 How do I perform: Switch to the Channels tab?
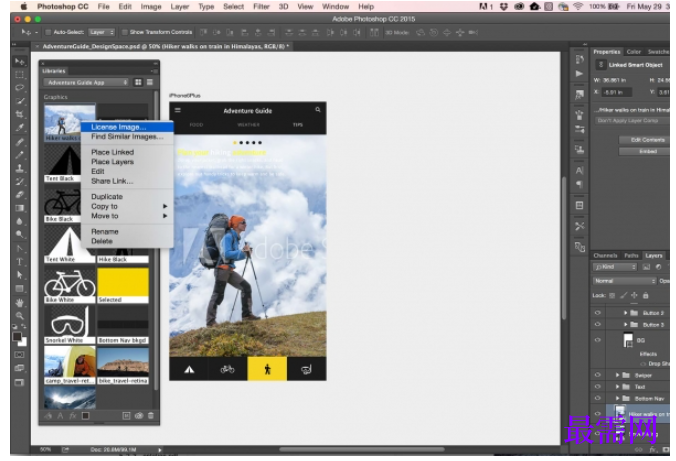[605, 255]
